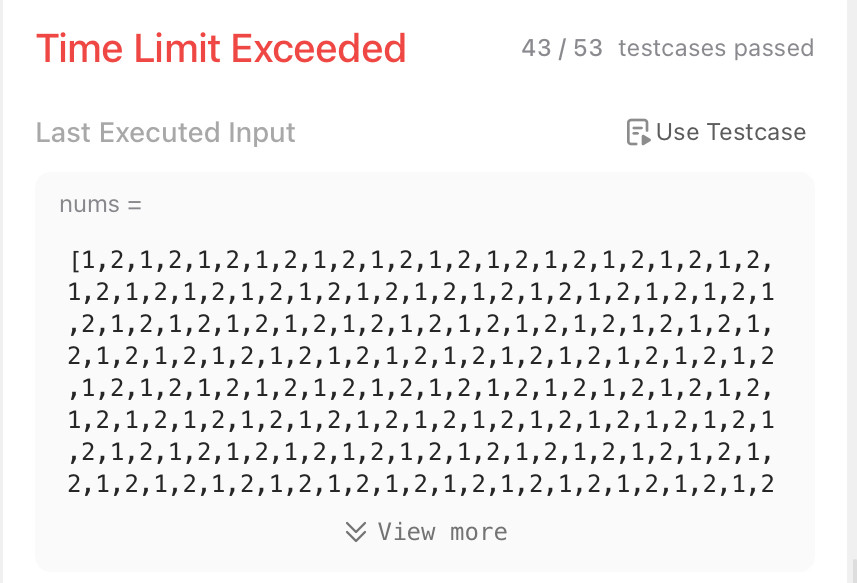The height and width of the screenshot is (583, 857).
Task: Click the 43 / 53 count
Action: click(x=562, y=48)
